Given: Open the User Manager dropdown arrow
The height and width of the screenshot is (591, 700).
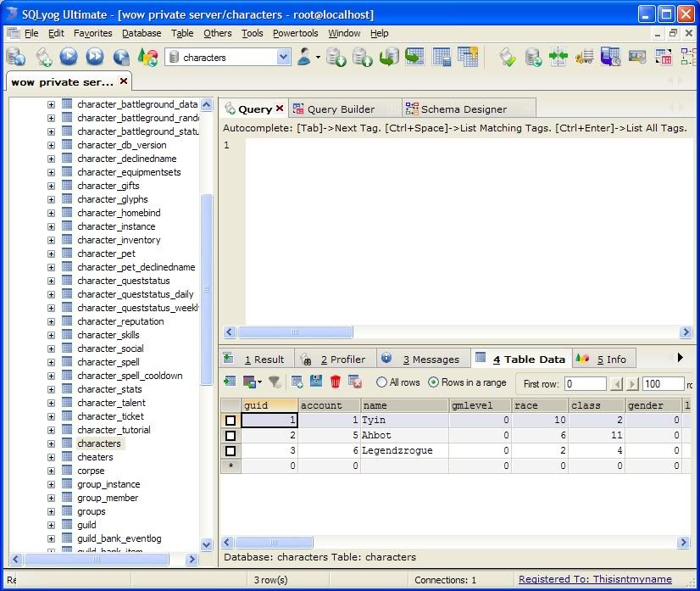Looking at the screenshot, I should click(318, 57).
